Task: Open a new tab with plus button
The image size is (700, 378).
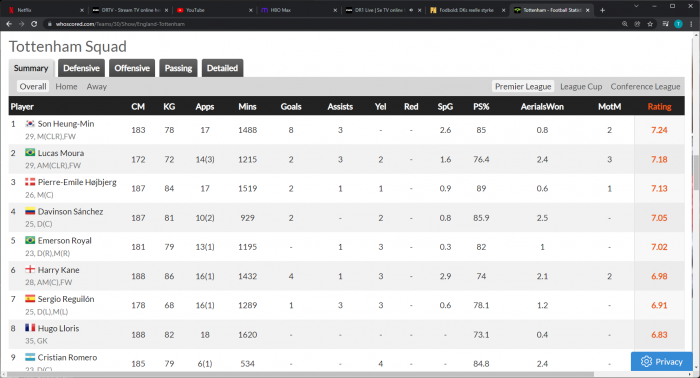Action: (602, 10)
